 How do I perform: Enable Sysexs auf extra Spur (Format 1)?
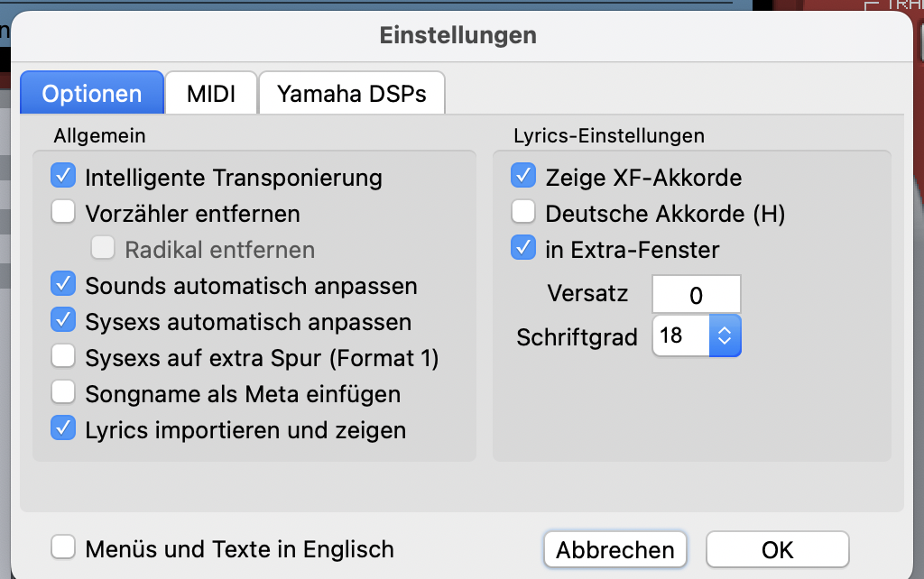[x=63, y=357]
